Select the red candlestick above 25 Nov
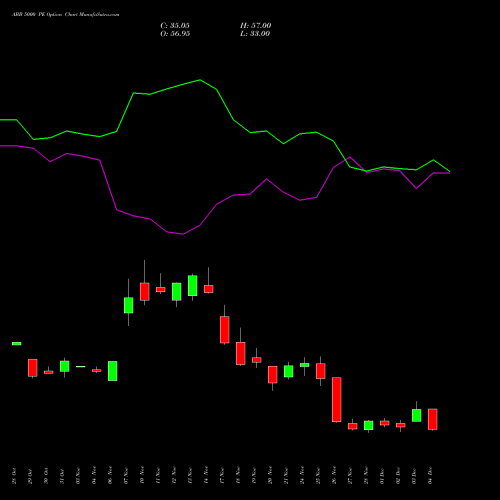 [321, 371]
